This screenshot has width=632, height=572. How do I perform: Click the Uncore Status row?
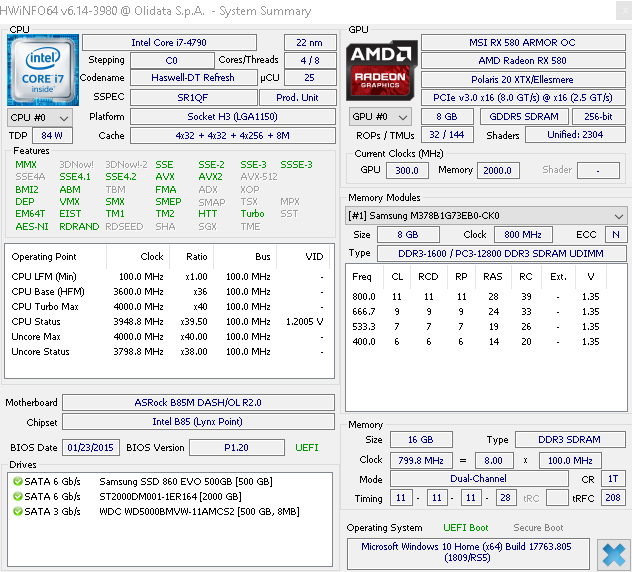[168, 352]
